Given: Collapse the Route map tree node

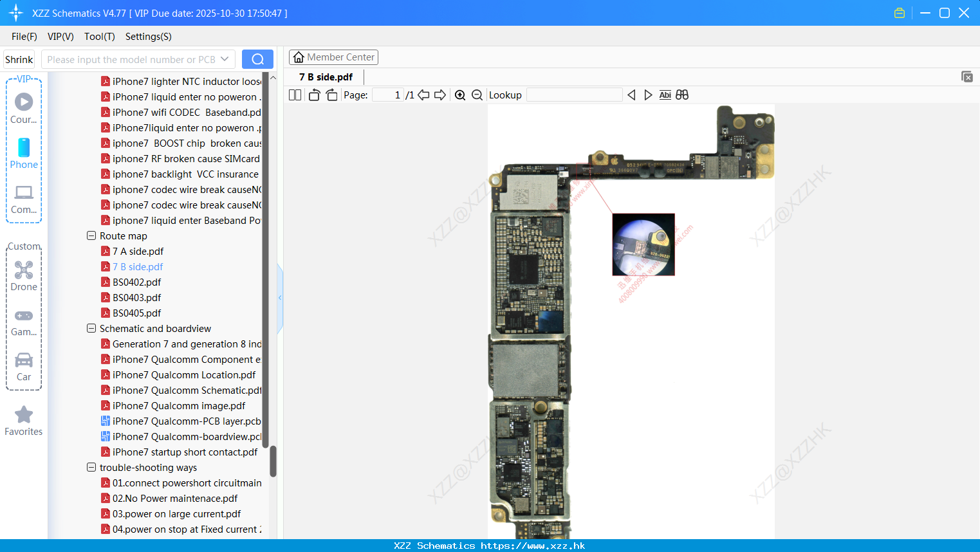Looking at the screenshot, I should click(x=91, y=235).
